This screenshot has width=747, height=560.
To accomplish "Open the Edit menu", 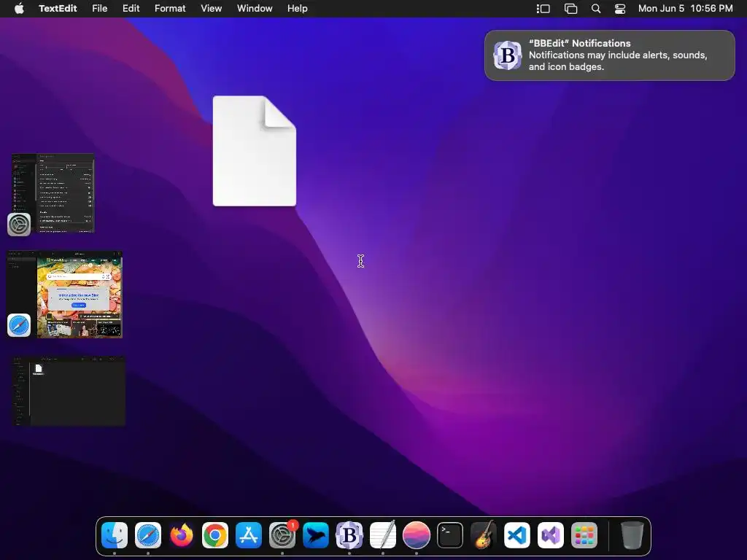I will point(131,9).
